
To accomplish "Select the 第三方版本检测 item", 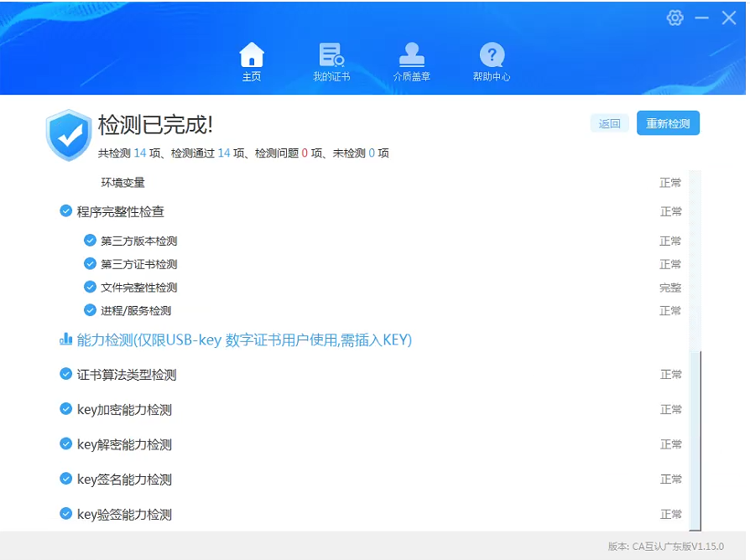I will pos(138,241).
